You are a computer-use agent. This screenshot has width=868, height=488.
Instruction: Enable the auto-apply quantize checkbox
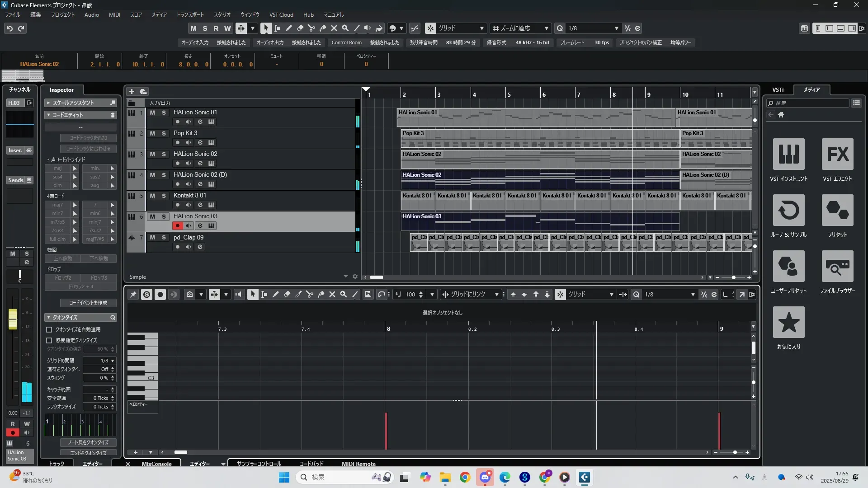[49, 330]
